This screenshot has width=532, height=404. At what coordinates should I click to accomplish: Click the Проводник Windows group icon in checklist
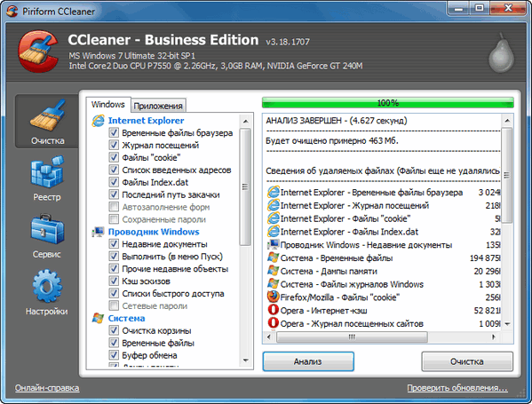tap(98, 232)
